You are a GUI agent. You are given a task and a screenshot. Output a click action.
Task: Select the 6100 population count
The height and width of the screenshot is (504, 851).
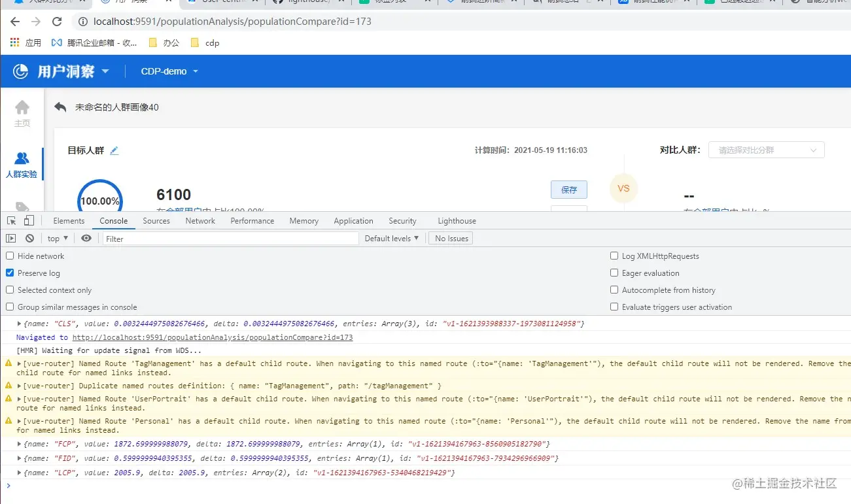coord(174,195)
